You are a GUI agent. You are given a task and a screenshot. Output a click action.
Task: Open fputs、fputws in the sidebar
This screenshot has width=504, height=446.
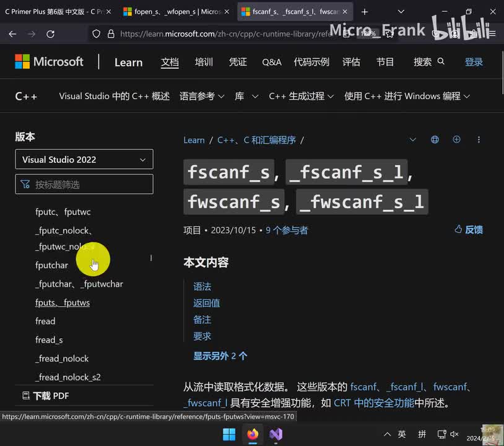(63, 302)
